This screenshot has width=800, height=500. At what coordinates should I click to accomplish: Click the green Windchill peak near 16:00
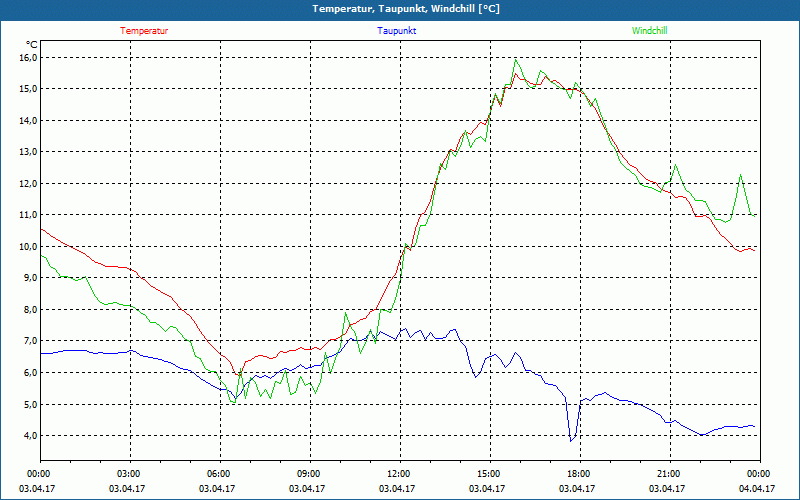click(516, 60)
